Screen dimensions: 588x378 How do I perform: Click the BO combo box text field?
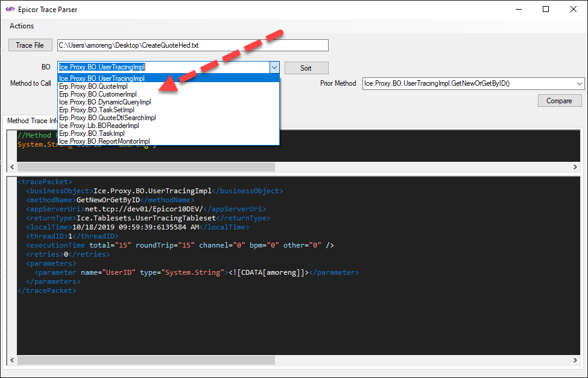tap(163, 67)
